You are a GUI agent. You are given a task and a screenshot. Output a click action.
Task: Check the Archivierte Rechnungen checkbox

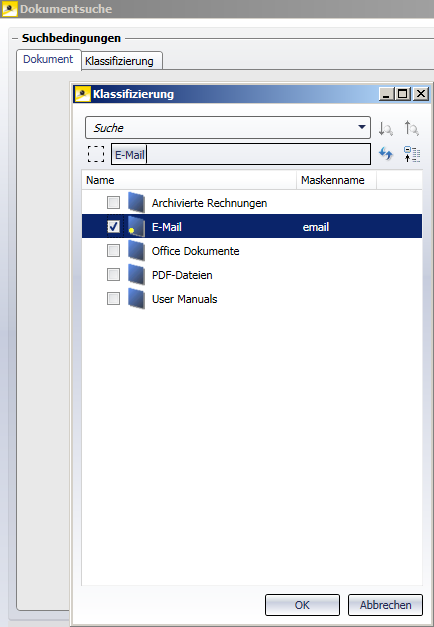(x=113, y=202)
